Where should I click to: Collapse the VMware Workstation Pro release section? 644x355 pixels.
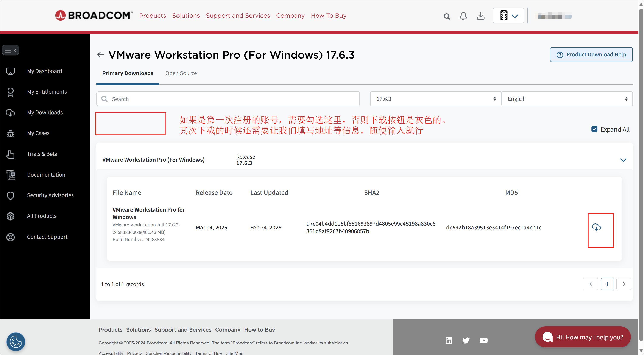click(x=623, y=160)
